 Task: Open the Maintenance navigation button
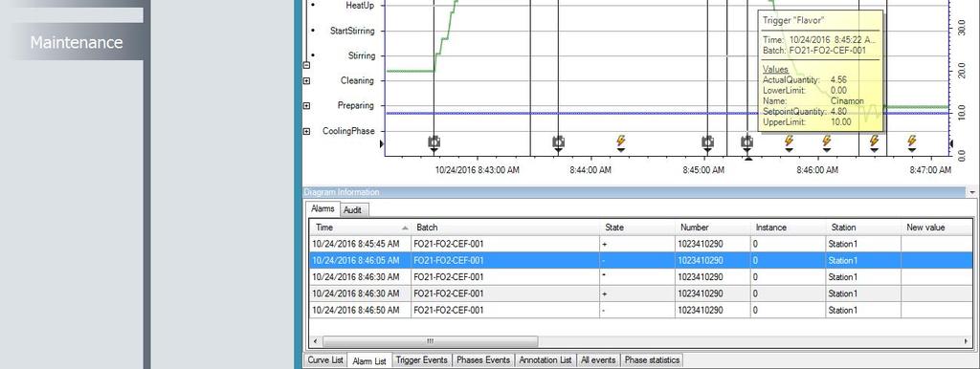point(77,42)
